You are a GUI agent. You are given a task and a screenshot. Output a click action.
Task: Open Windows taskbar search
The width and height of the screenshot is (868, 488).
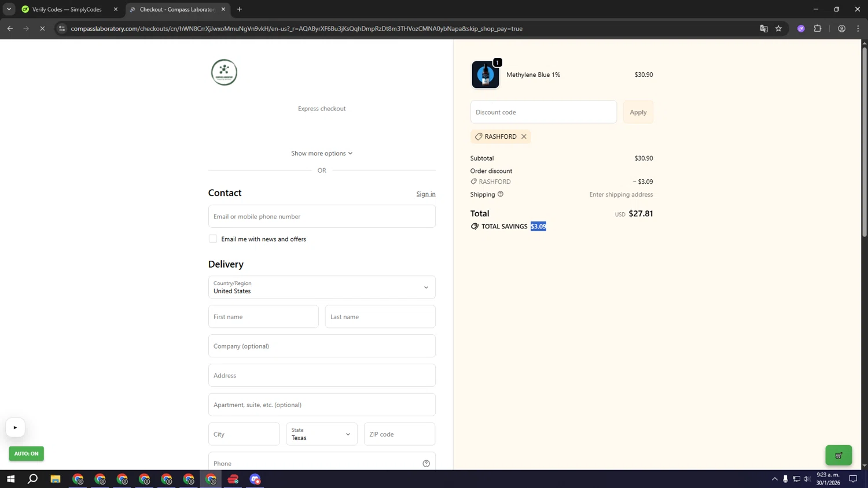(33, 479)
